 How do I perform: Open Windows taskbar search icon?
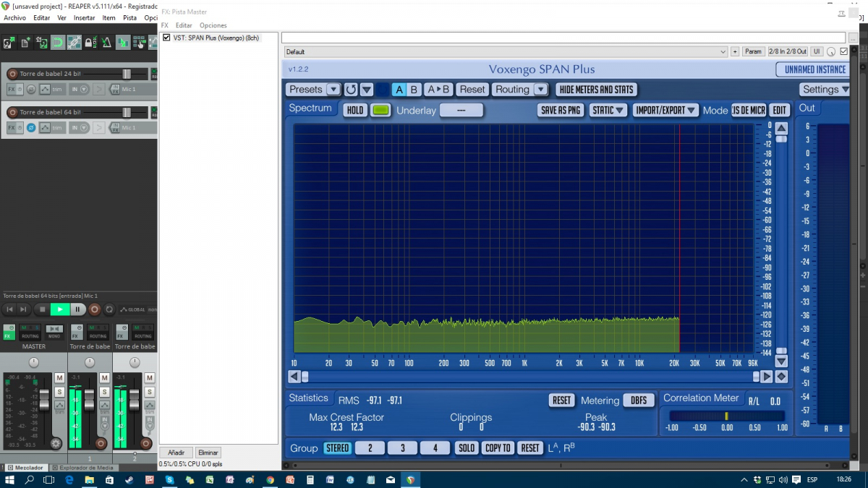coord(30,479)
